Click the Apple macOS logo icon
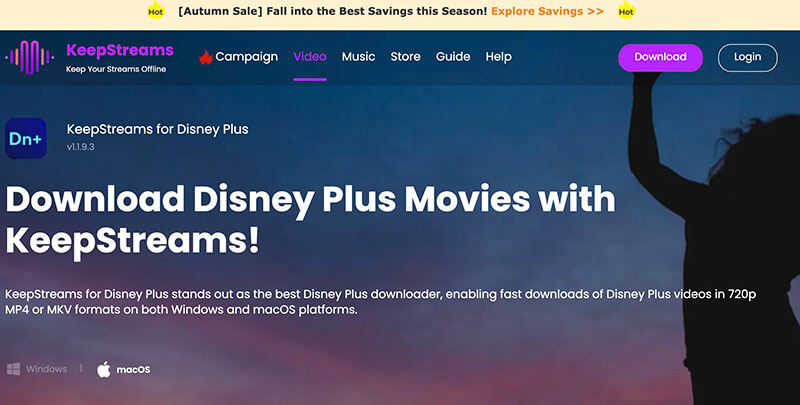This screenshot has width=800, height=405. (103, 369)
